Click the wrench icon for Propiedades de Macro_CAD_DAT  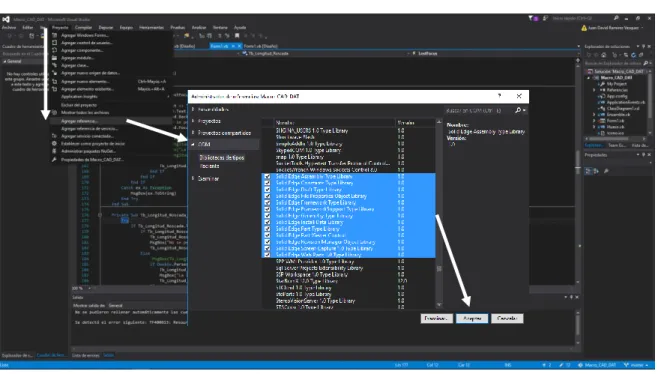pyautogui.click(x=55, y=160)
